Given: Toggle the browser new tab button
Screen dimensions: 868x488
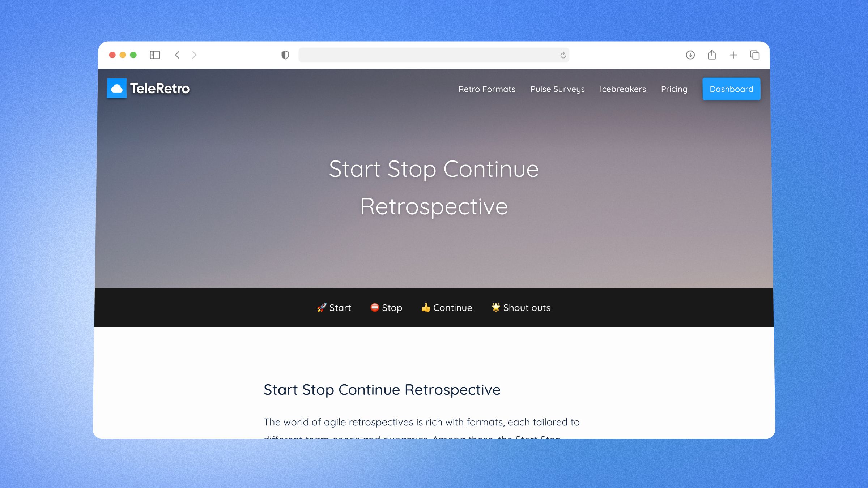Looking at the screenshot, I should pos(733,55).
